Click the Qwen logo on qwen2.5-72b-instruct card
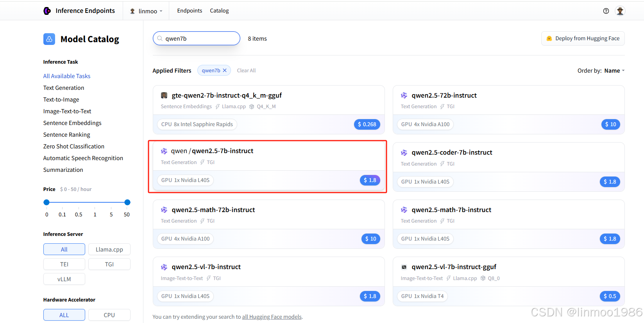644x323 pixels. (404, 95)
